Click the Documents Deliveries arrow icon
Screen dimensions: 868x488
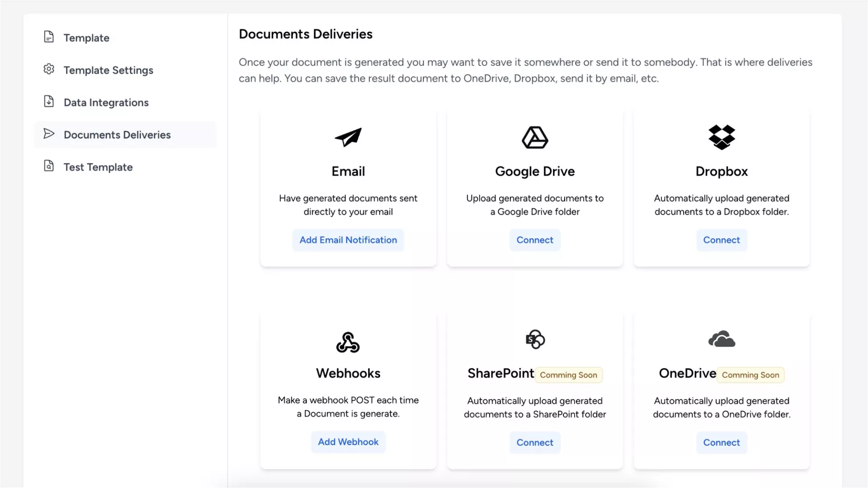(49, 134)
